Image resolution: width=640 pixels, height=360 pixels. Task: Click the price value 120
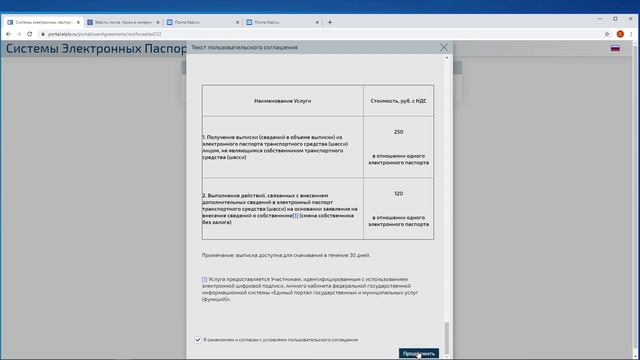398,193
